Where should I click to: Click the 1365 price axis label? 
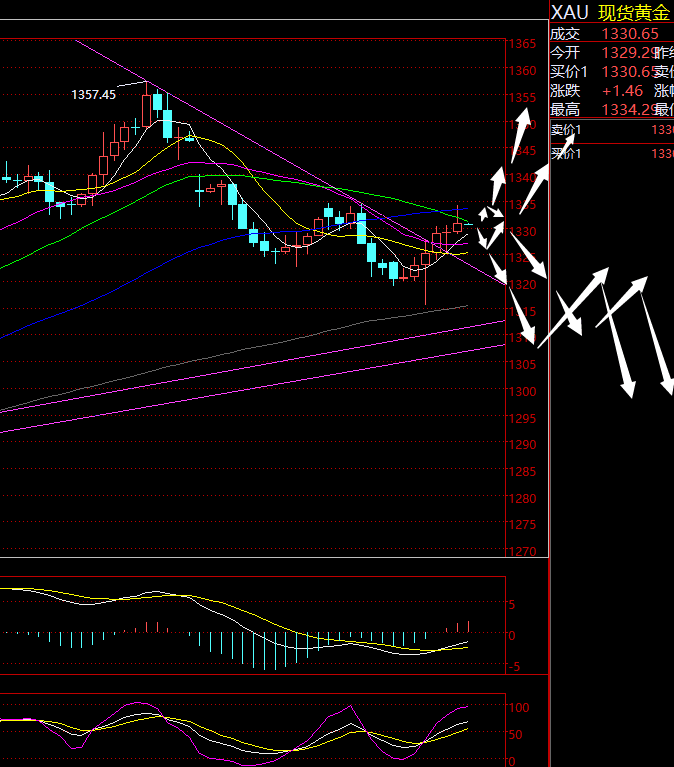522,44
